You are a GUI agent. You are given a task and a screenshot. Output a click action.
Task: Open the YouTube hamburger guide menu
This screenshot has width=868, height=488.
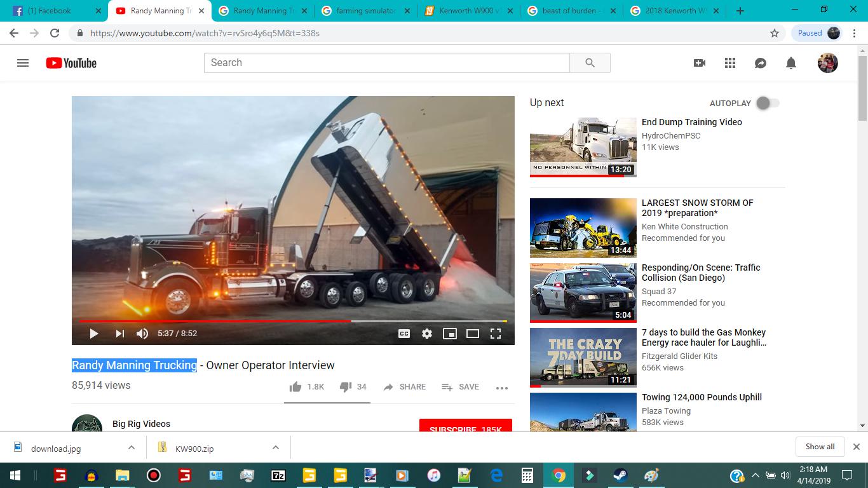click(23, 63)
